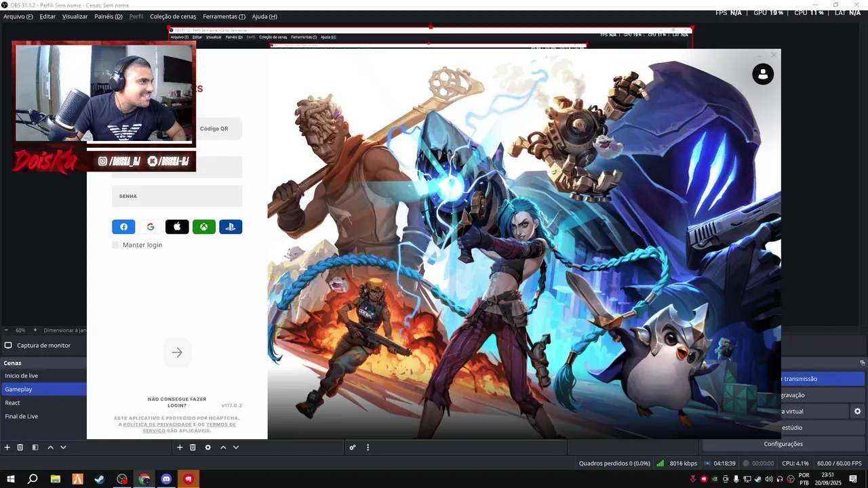Click the SENHA password field
The height and width of the screenshot is (488, 868).
point(177,196)
